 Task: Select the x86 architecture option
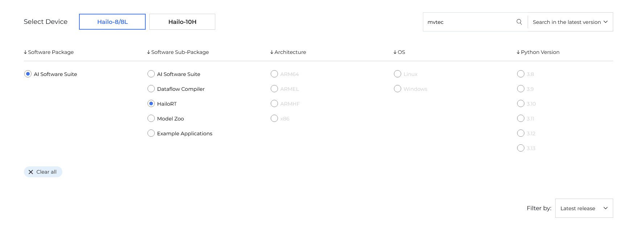274,119
